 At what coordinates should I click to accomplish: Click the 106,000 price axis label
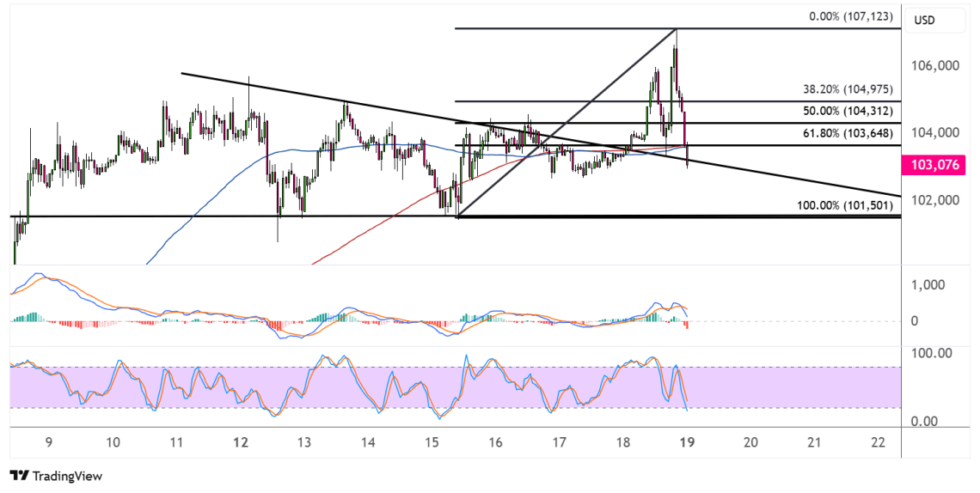[x=936, y=65]
